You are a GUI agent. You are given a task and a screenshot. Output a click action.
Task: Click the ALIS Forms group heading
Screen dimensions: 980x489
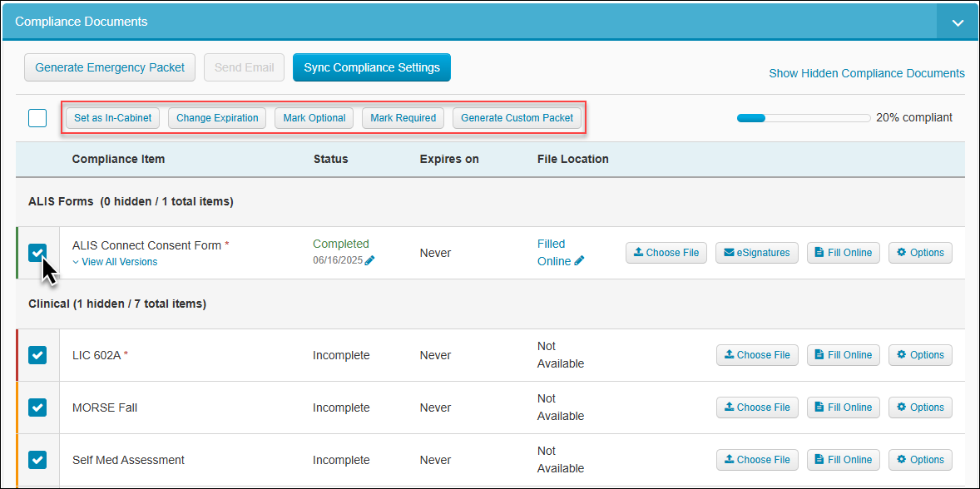(x=131, y=202)
